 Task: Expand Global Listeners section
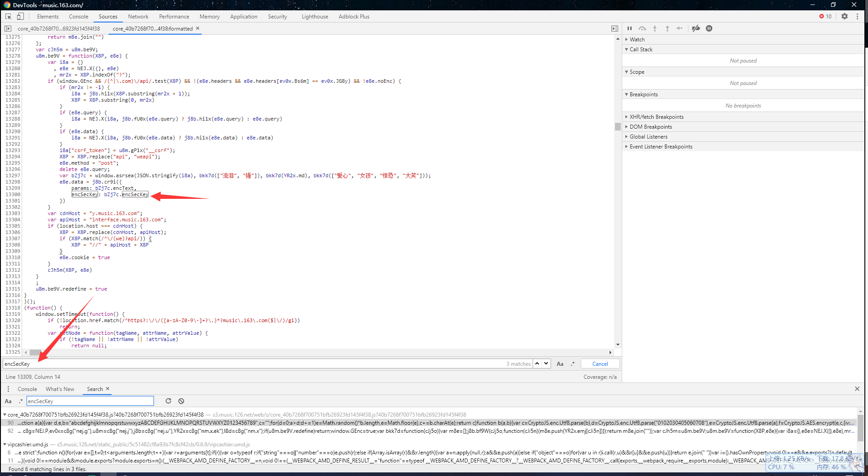743,136
